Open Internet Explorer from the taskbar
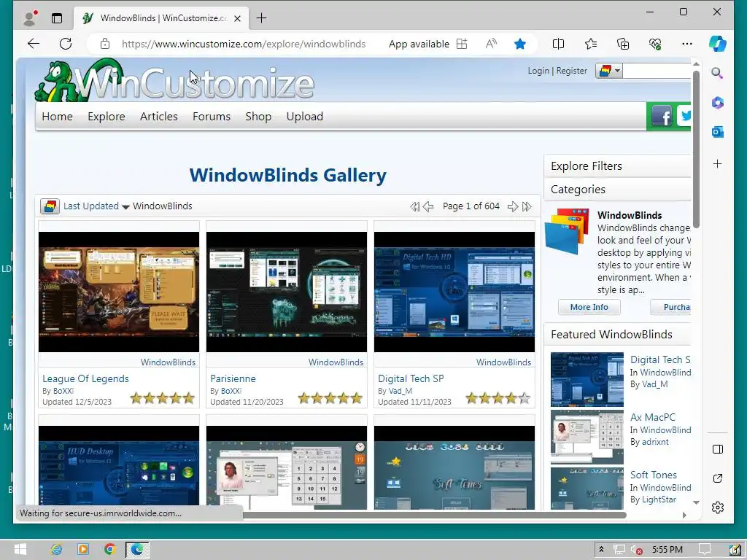Viewport: 747px width, 560px height. coord(56,550)
